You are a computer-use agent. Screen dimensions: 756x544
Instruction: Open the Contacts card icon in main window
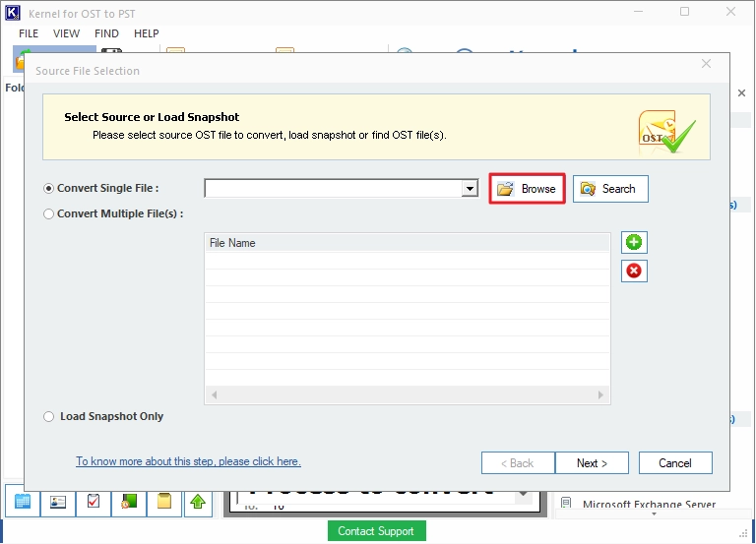coord(57,502)
